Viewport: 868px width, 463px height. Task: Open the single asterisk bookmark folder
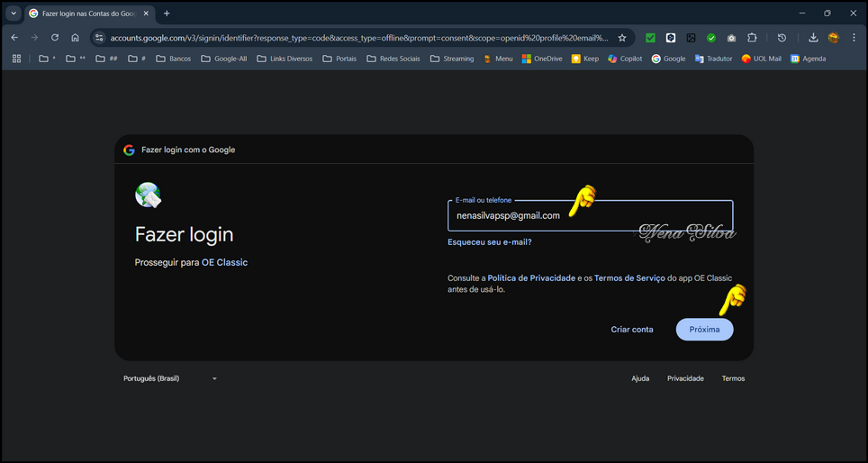click(x=47, y=59)
